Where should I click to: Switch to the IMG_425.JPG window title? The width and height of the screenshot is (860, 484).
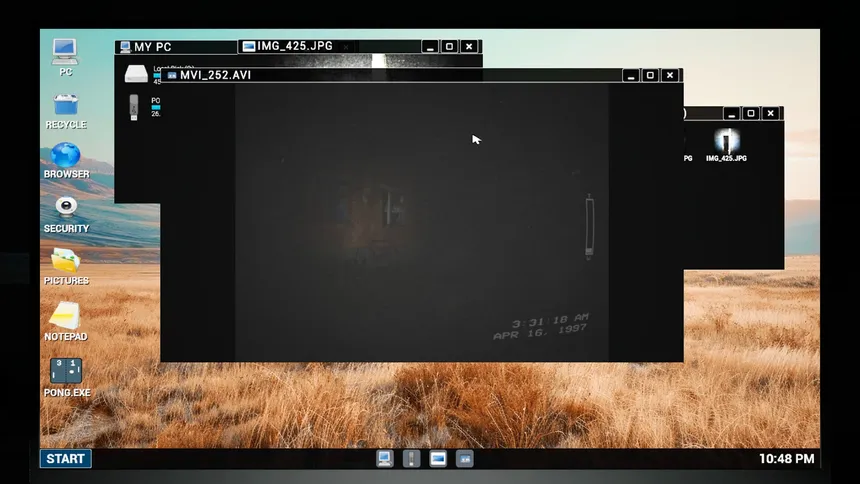point(295,46)
